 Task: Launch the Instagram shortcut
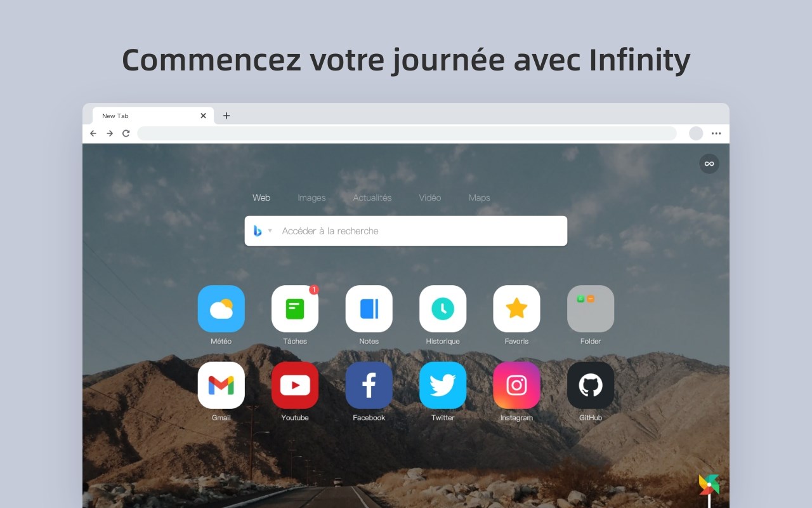pyautogui.click(x=516, y=385)
